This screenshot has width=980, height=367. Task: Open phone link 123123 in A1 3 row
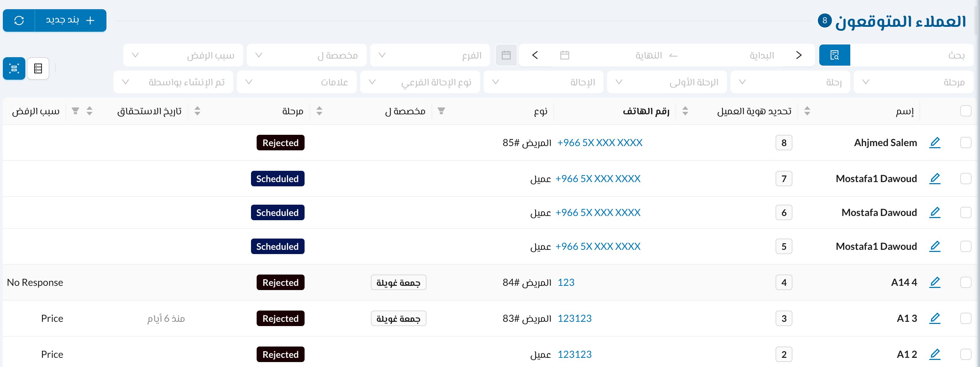coord(575,318)
